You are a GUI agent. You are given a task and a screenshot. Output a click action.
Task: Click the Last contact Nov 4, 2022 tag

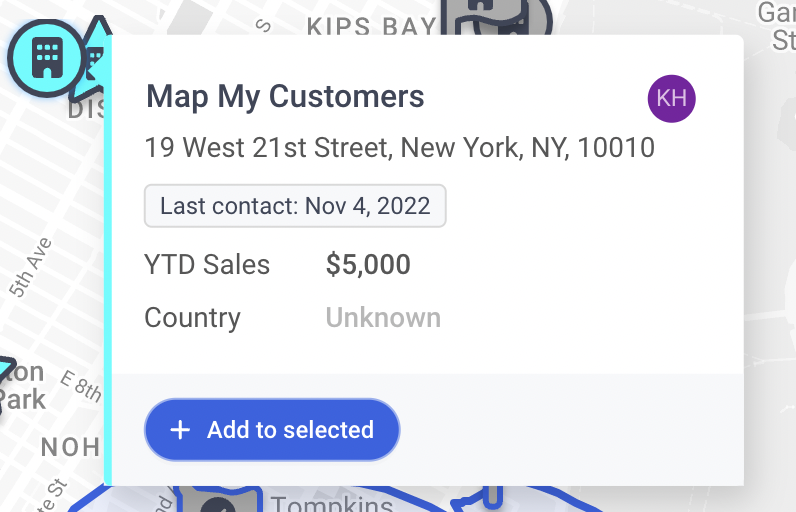tap(295, 206)
